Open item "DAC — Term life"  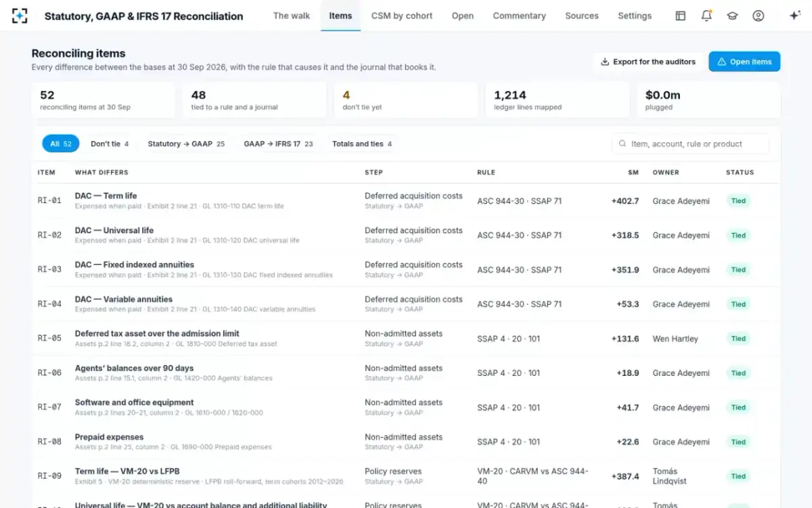pos(106,196)
